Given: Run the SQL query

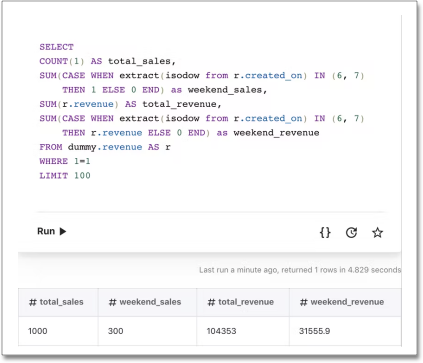Looking at the screenshot, I should coord(52,231).
